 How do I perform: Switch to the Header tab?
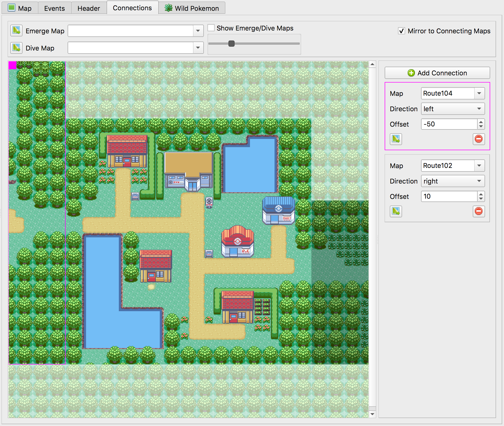[x=89, y=8]
